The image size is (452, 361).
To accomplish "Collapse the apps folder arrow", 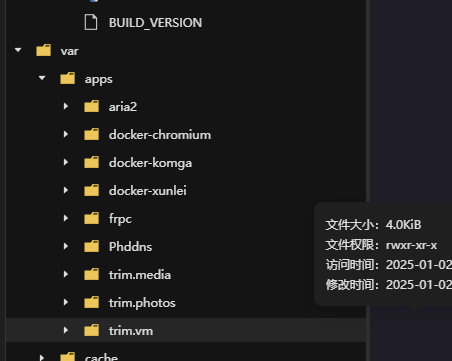I will (42, 78).
